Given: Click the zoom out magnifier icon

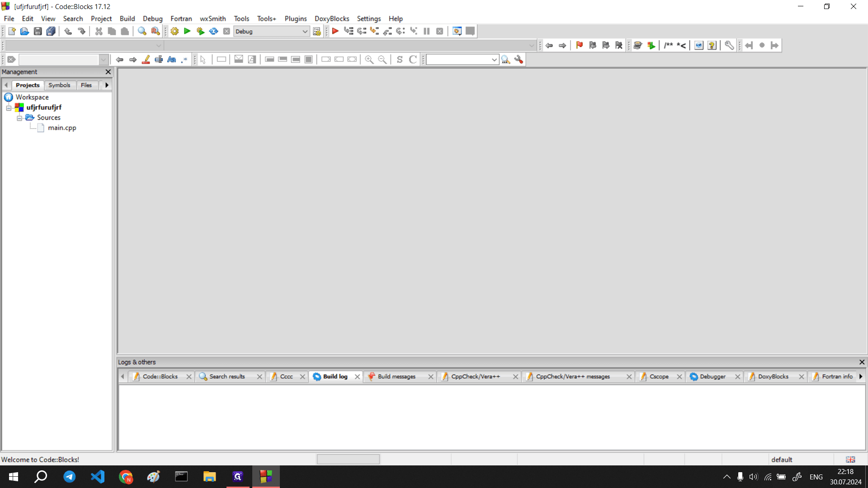Looking at the screenshot, I should coord(382,60).
